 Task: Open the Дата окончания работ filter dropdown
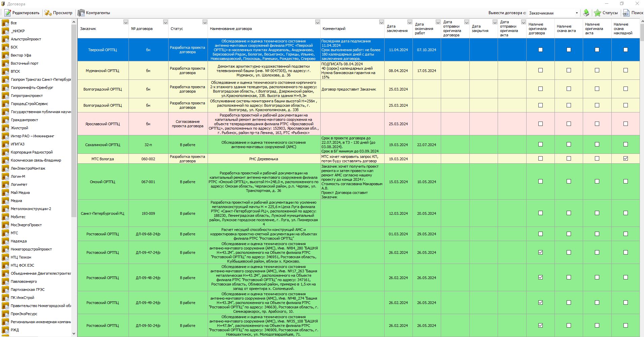tap(438, 22)
